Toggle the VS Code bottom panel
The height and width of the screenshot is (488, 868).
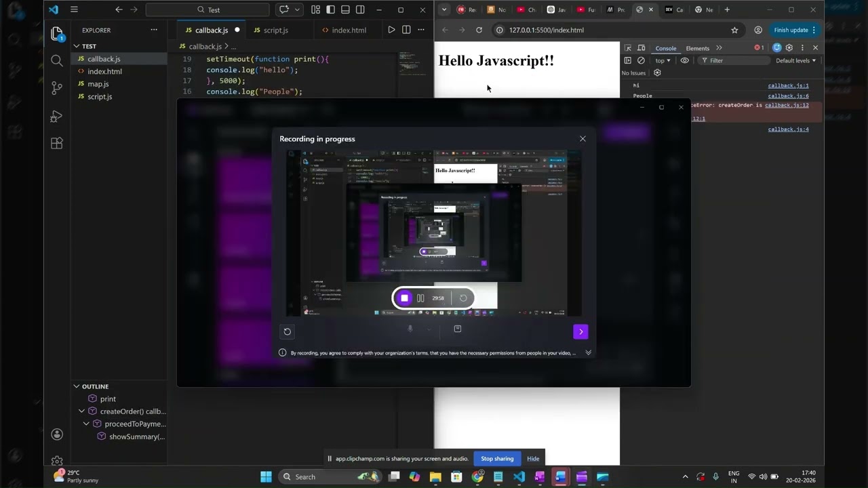pos(345,9)
